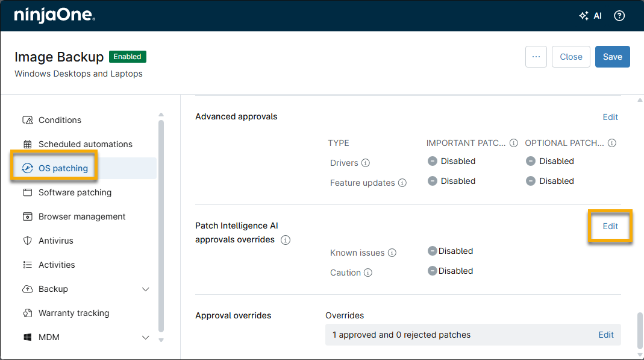
Task: Click Feature updates optional Disabled status
Action: click(550, 181)
